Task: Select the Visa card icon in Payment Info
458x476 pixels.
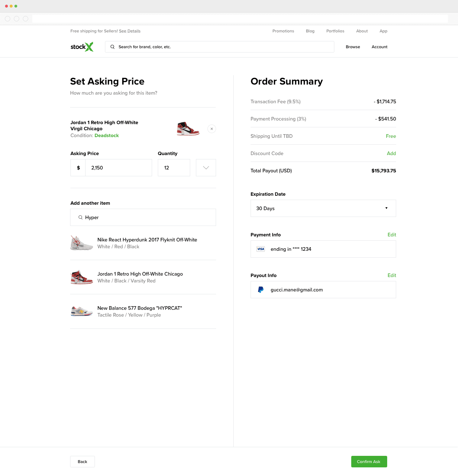Action: tap(260, 249)
